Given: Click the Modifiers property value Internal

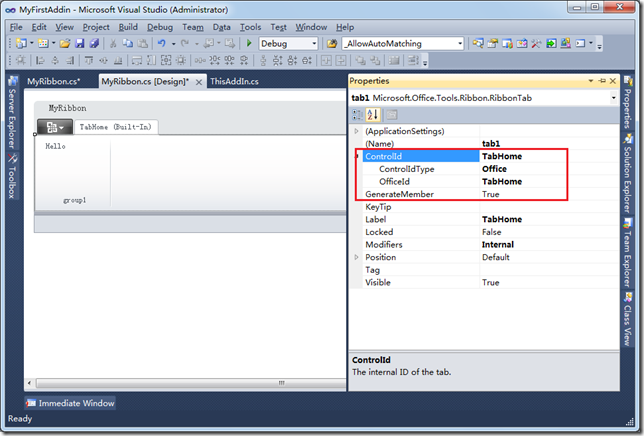Looking at the screenshot, I should pos(549,244).
